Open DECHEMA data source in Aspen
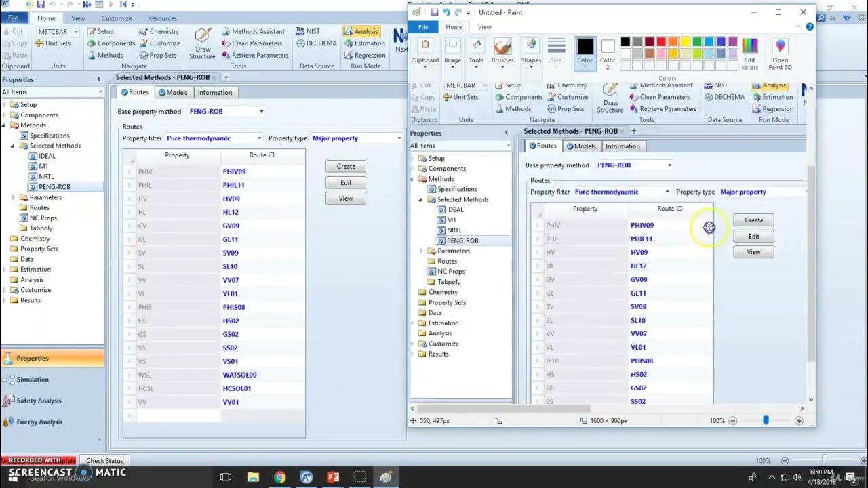868x488 pixels. pyautogui.click(x=316, y=43)
